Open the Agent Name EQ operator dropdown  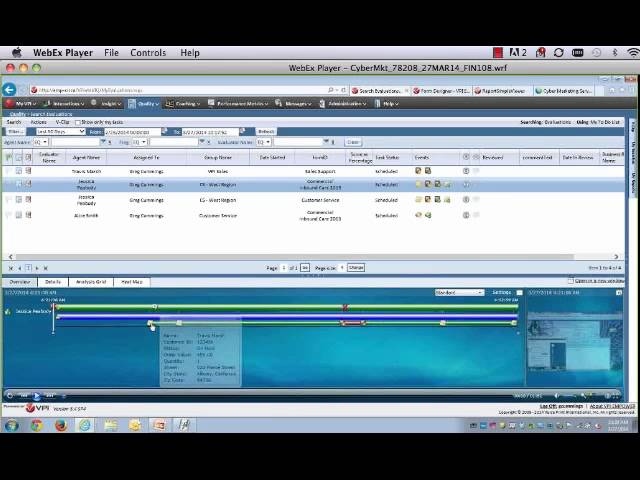tap(40, 142)
